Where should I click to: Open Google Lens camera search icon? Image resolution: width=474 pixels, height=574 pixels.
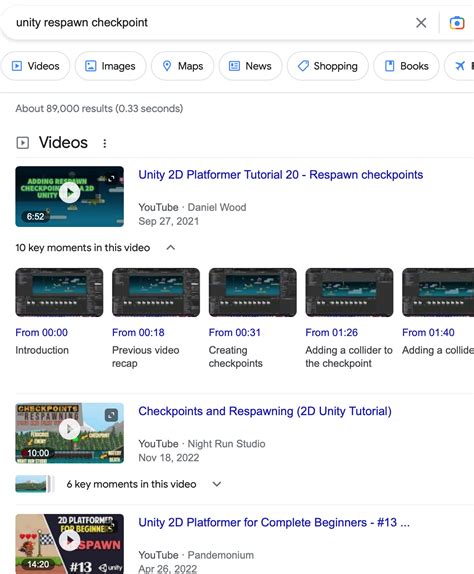[457, 23]
